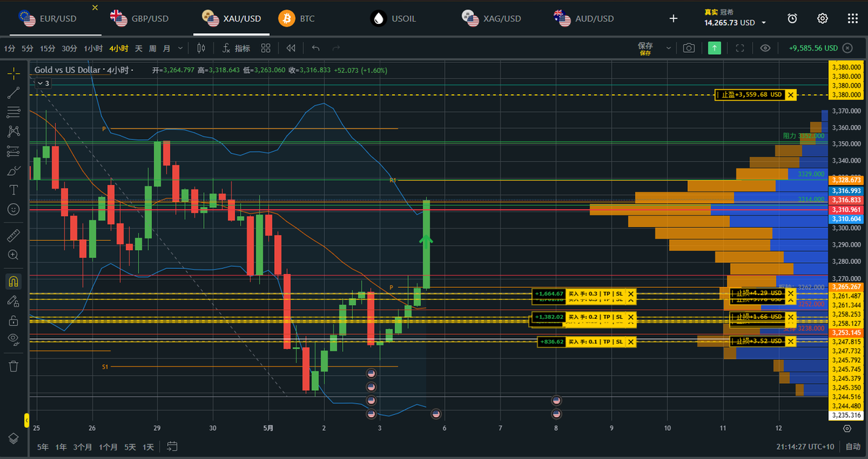Open the Fibonacci retracement tool
The image size is (868, 459).
tap(13, 112)
